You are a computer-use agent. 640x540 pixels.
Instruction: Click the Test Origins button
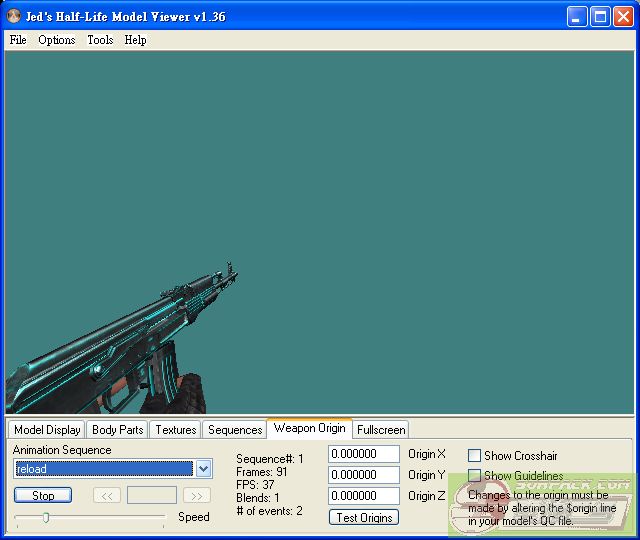[x=364, y=517]
